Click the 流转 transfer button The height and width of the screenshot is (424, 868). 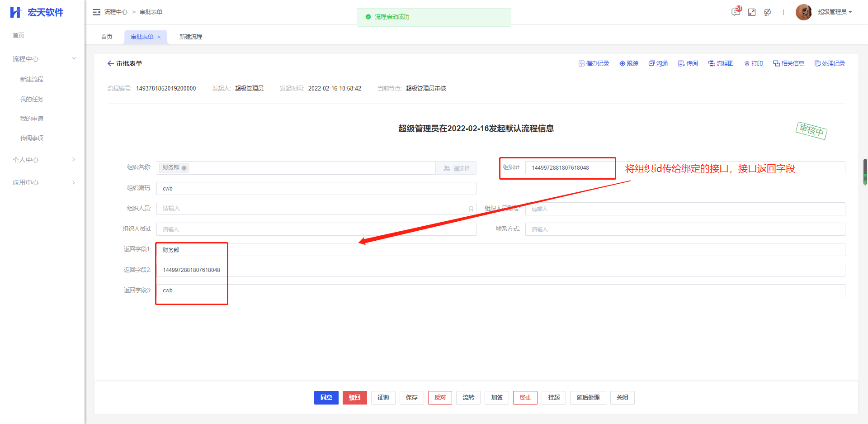(469, 398)
